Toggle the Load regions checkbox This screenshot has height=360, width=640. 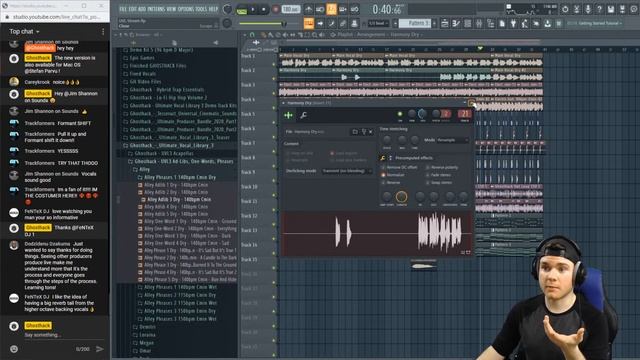332,153
